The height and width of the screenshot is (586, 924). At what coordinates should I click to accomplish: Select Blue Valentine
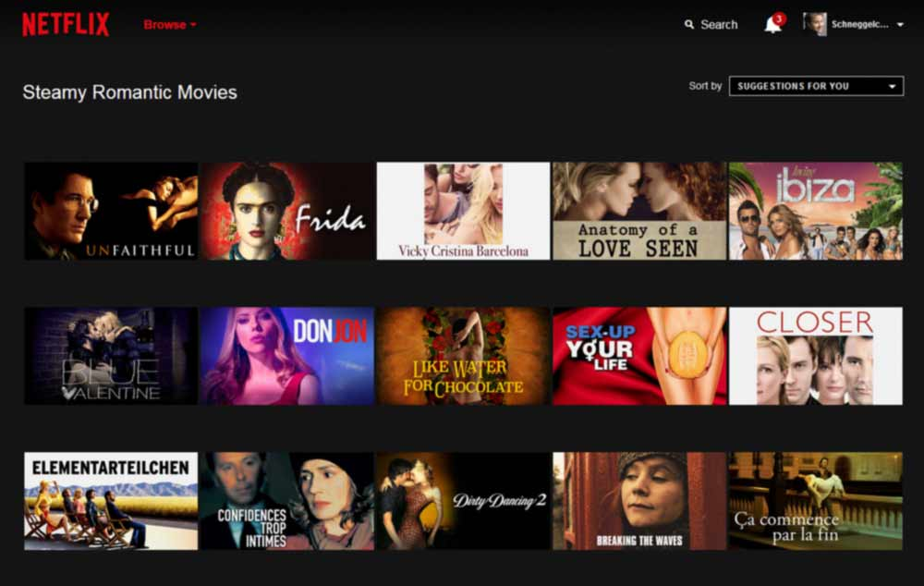click(110, 355)
